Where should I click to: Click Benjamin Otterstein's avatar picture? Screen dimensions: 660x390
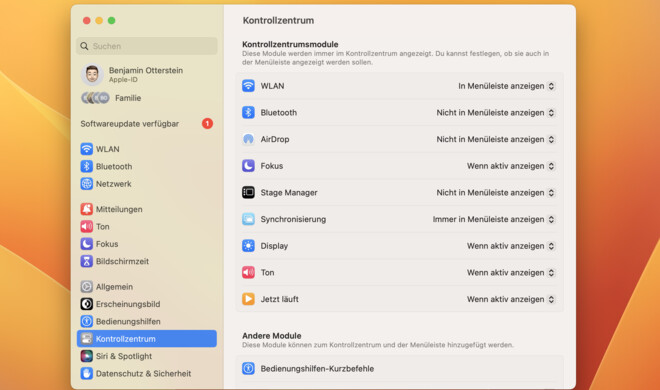(x=92, y=74)
